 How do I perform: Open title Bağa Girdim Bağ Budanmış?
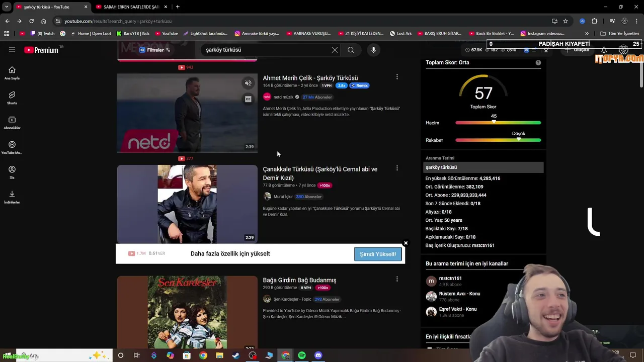click(x=299, y=280)
